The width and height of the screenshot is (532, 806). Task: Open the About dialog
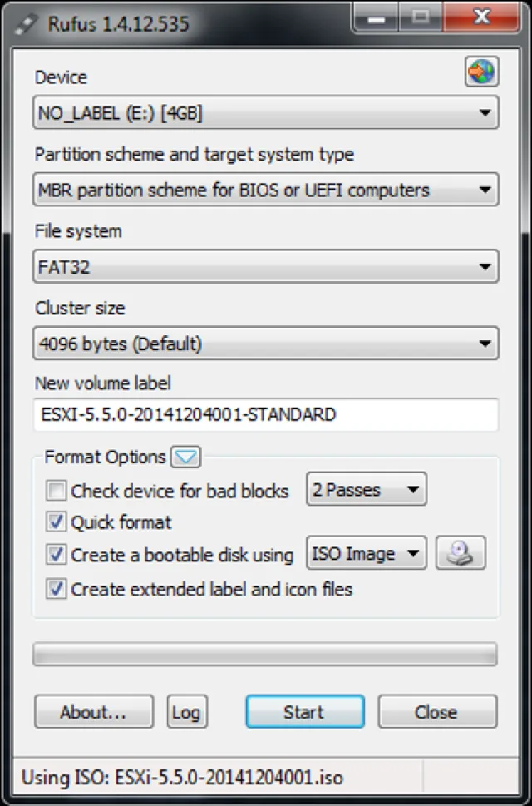click(x=94, y=712)
